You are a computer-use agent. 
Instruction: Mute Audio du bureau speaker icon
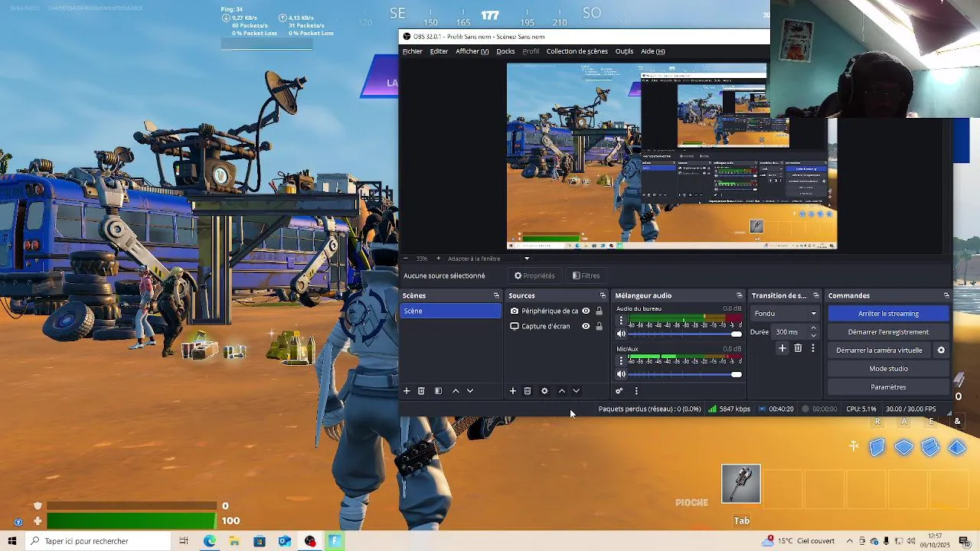pyautogui.click(x=621, y=334)
